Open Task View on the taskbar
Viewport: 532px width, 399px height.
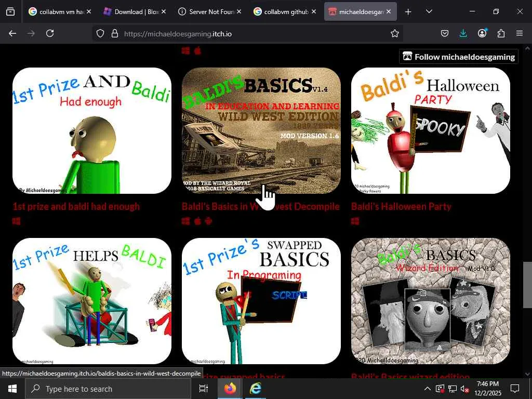(x=203, y=389)
